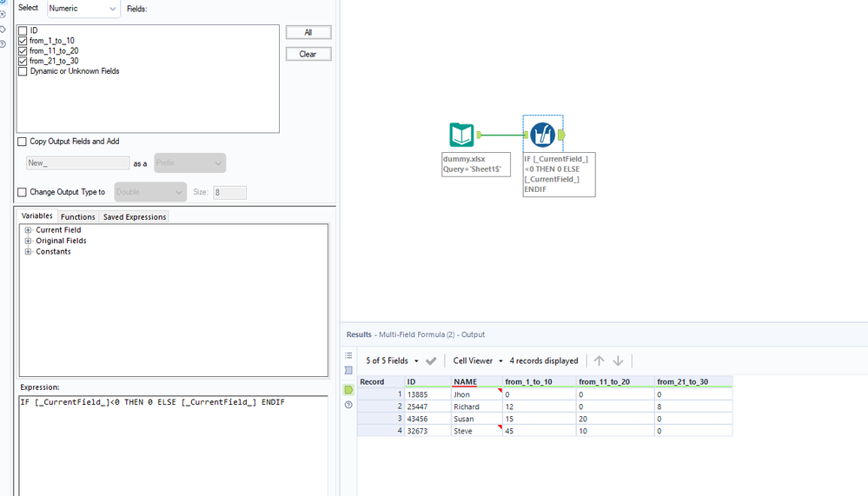The height and width of the screenshot is (496, 868).
Task: Click the Record column header
Action: [381, 382]
